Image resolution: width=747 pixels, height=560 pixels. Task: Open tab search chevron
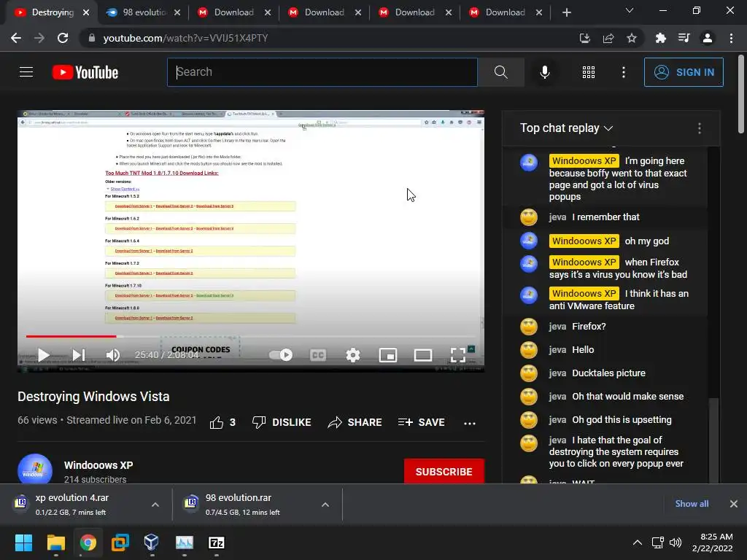[630, 10]
